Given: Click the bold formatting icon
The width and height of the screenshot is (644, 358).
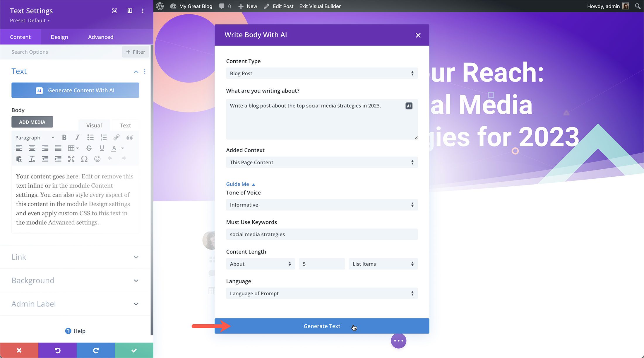Looking at the screenshot, I should [64, 137].
